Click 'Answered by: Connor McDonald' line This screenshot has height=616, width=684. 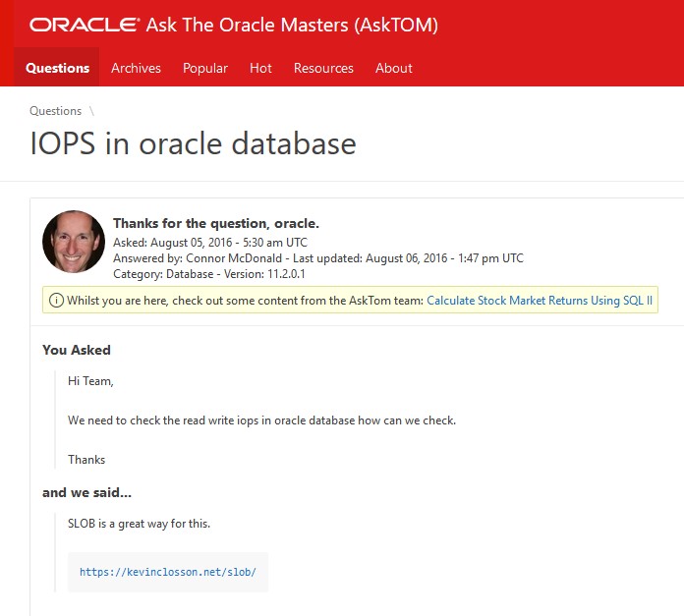click(318, 258)
